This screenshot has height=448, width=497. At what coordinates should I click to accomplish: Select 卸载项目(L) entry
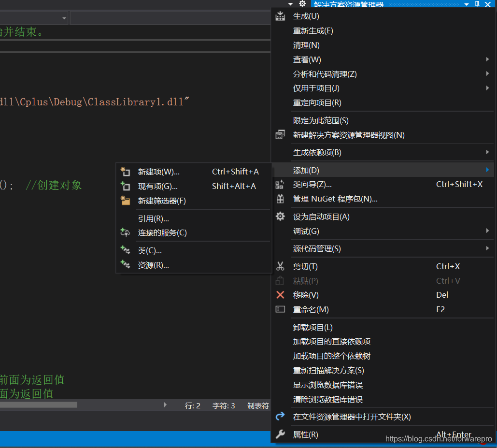(x=312, y=327)
